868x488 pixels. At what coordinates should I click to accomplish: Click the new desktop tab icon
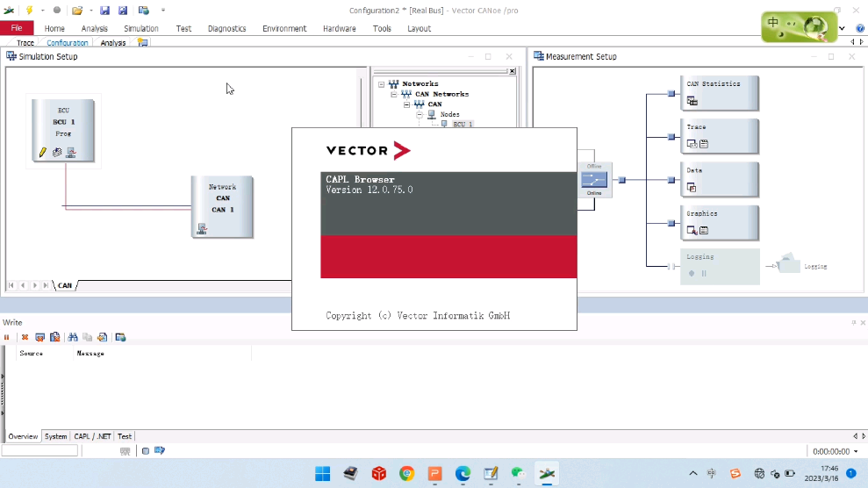click(x=143, y=42)
